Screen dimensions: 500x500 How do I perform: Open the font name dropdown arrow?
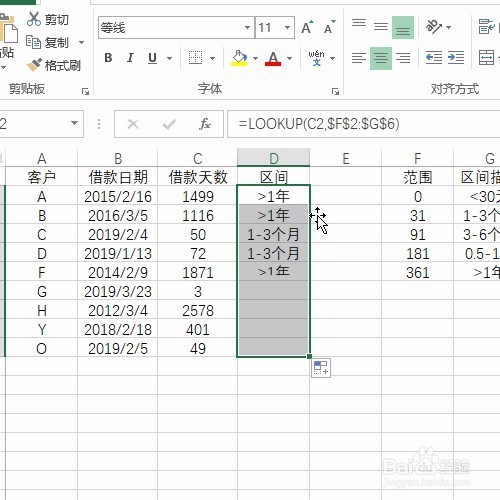pos(247,27)
